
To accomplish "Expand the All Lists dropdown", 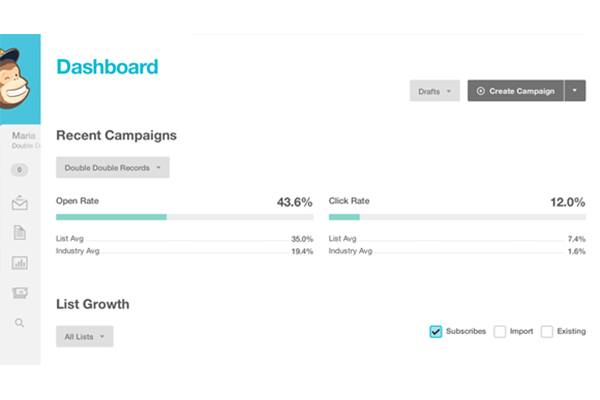I will [84, 337].
